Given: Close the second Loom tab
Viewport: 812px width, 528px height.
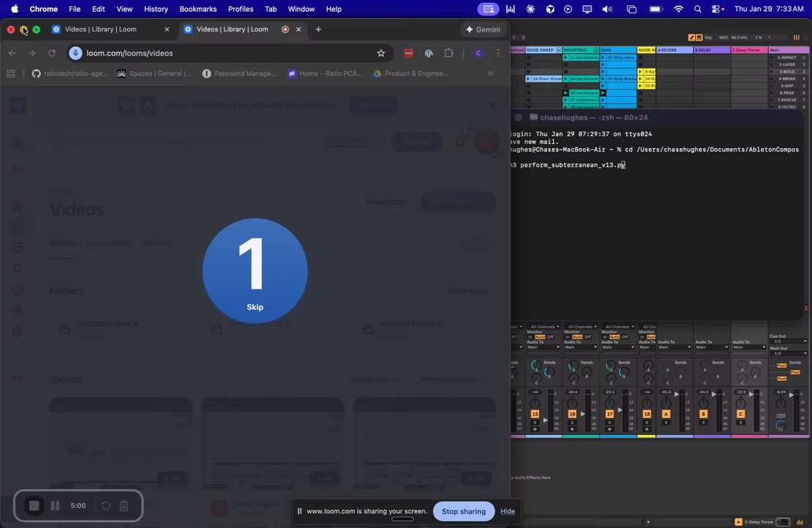Looking at the screenshot, I should click(299, 29).
